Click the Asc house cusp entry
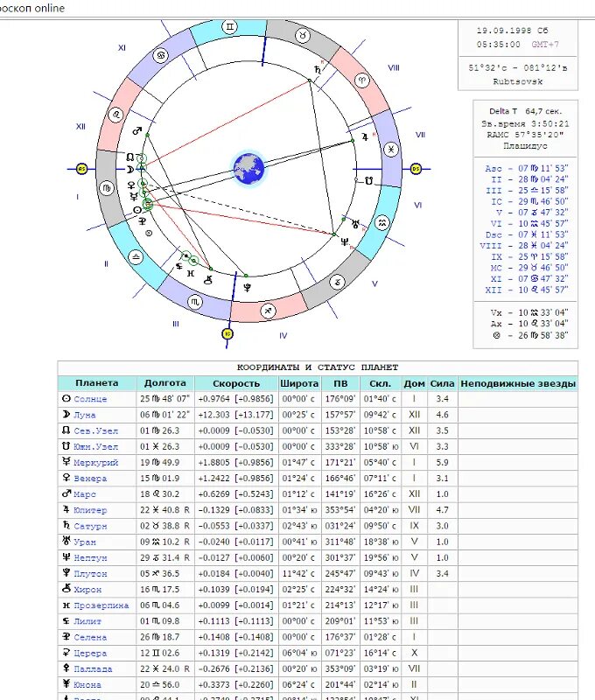The width and height of the screenshot is (595, 700). (x=526, y=168)
